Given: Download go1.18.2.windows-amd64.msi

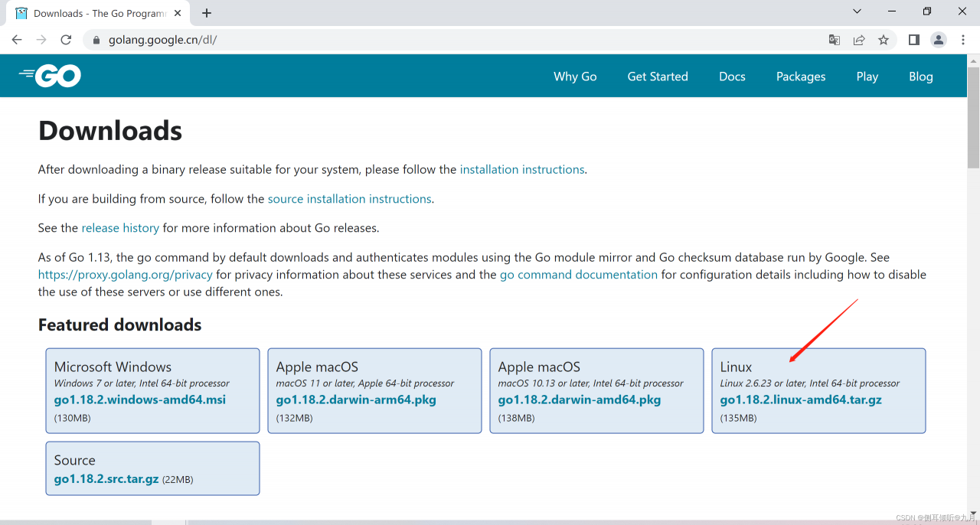Looking at the screenshot, I should coord(140,400).
